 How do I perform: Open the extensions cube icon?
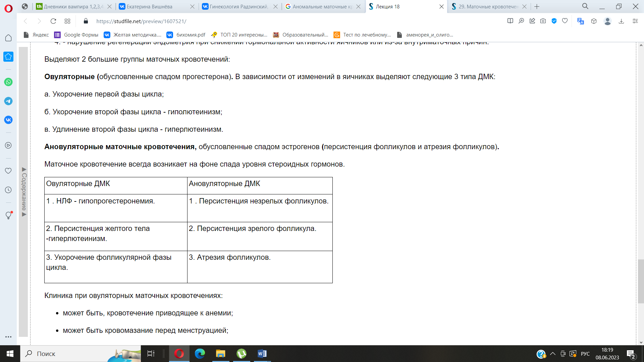[x=594, y=21]
